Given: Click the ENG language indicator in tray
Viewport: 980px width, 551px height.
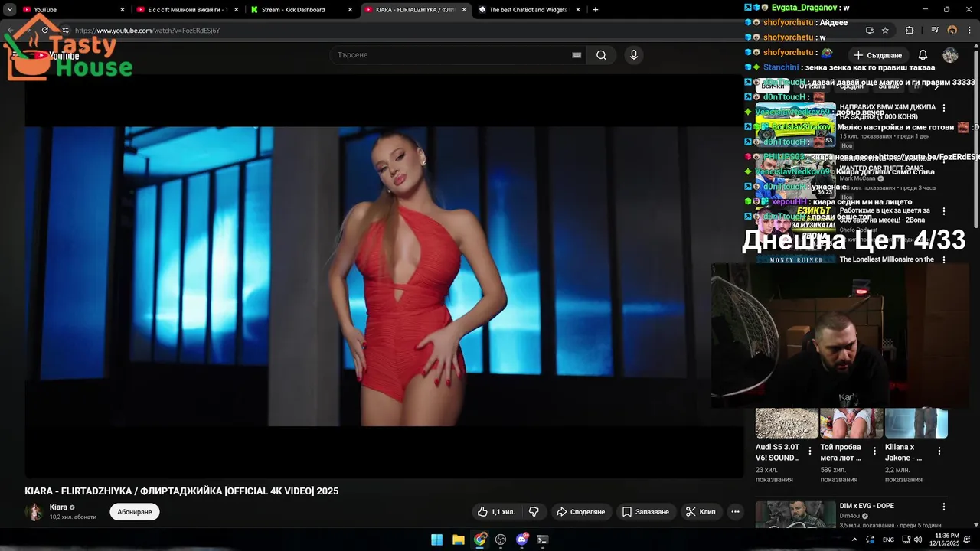Looking at the screenshot, I should coord(888,540).
